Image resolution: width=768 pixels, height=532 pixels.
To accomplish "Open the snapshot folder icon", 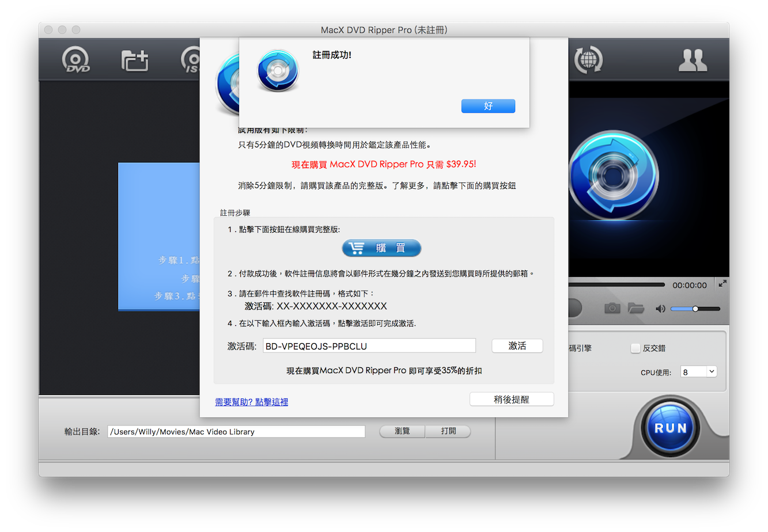I will click(x=635, y=308).
